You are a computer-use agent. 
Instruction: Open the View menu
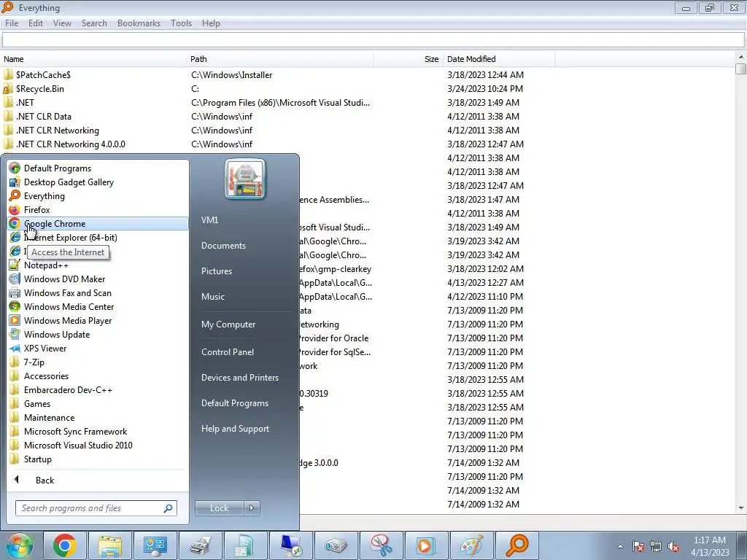pyautogui.click(x=62, y=23)
